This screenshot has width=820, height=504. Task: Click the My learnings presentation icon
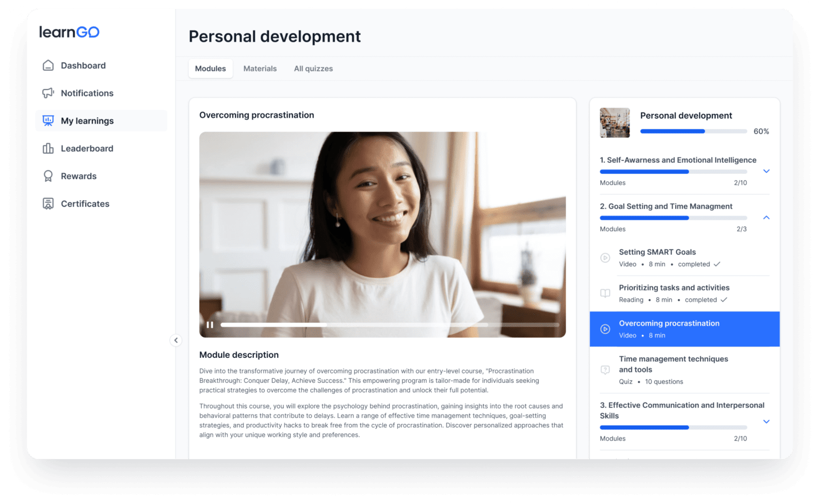point(48,121)
